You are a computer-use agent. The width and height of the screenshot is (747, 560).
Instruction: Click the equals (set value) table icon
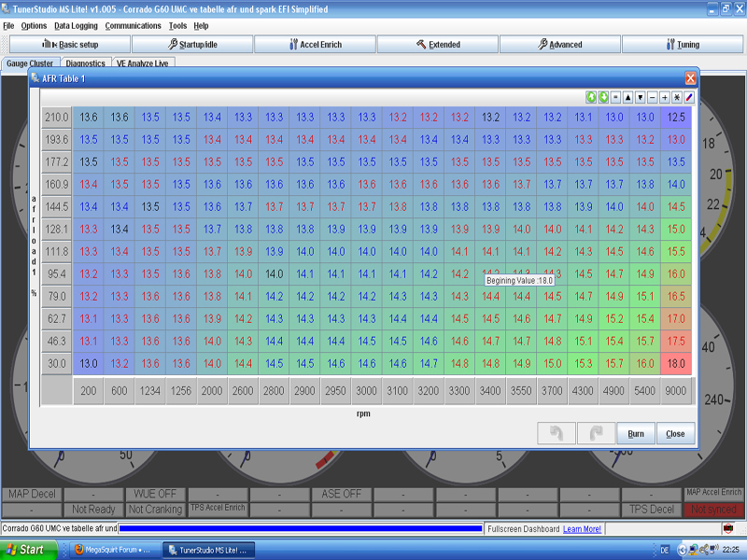click(615, 97)
